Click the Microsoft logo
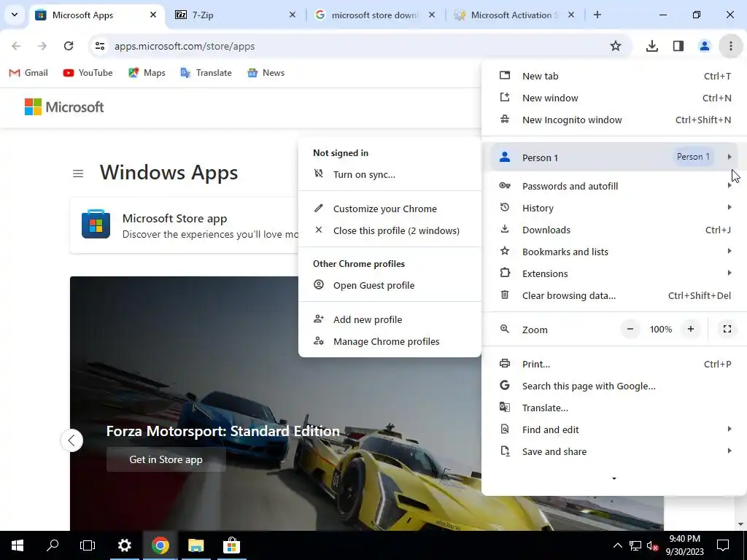 tap(64, 107)
